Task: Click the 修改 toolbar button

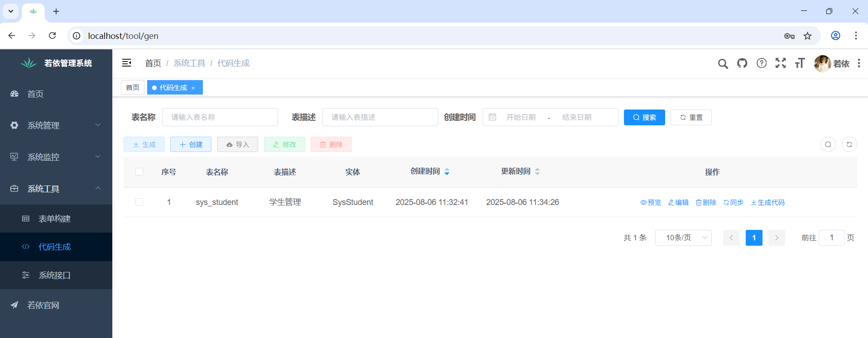Action: point(284,144)
